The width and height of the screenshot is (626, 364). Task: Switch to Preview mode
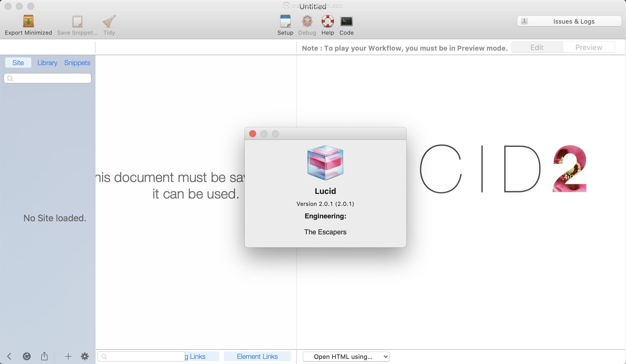click(x=589, y=47)
